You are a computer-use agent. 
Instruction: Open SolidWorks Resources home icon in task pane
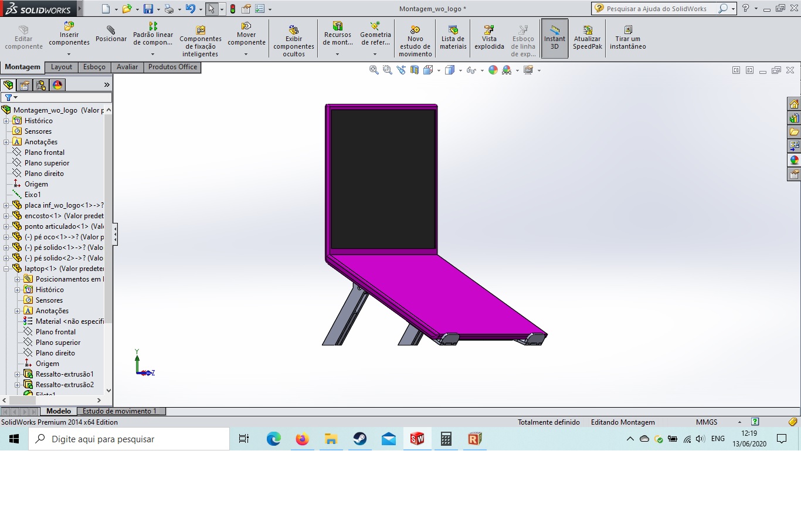coord(794,104)
